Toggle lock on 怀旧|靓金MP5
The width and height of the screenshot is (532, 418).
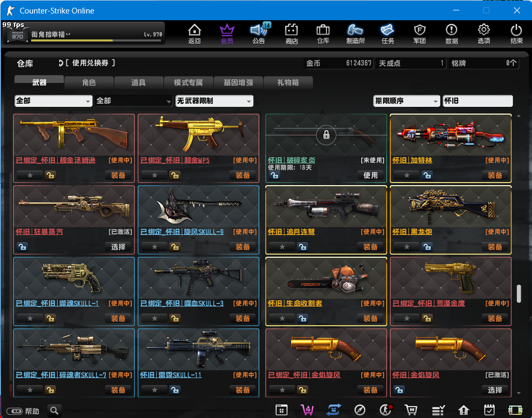pyautogui.click(x=175, y=175)
